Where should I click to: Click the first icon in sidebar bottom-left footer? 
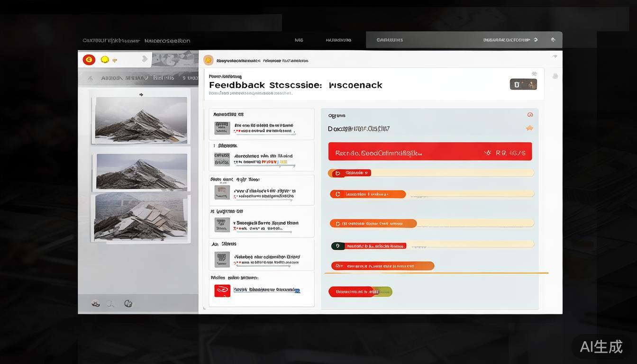point(96,303)
